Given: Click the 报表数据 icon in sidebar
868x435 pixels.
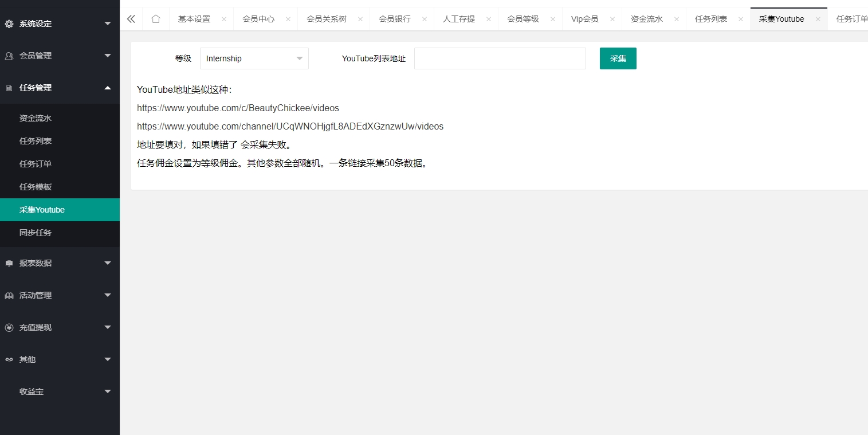Looking at the screenshot, I should pos(9,263).
